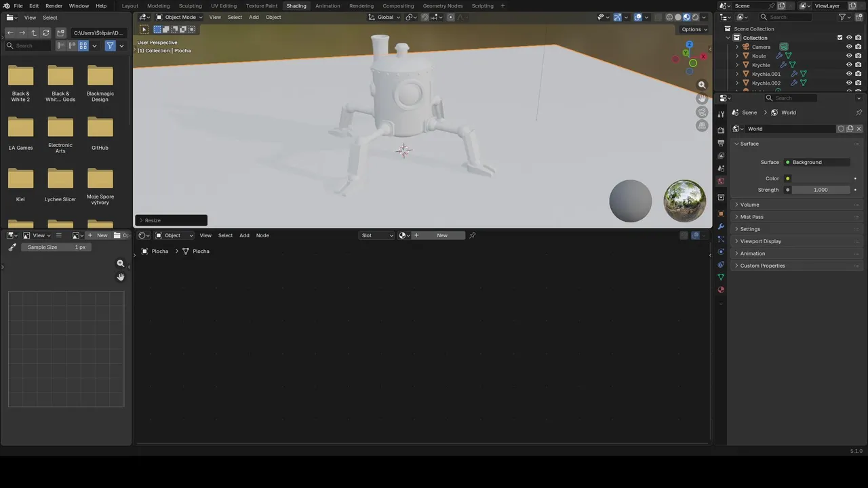Viewport: 868px width, 488px height.
Task: Switch to Geometry Nodes workspace tab
Action: (443, 5)
